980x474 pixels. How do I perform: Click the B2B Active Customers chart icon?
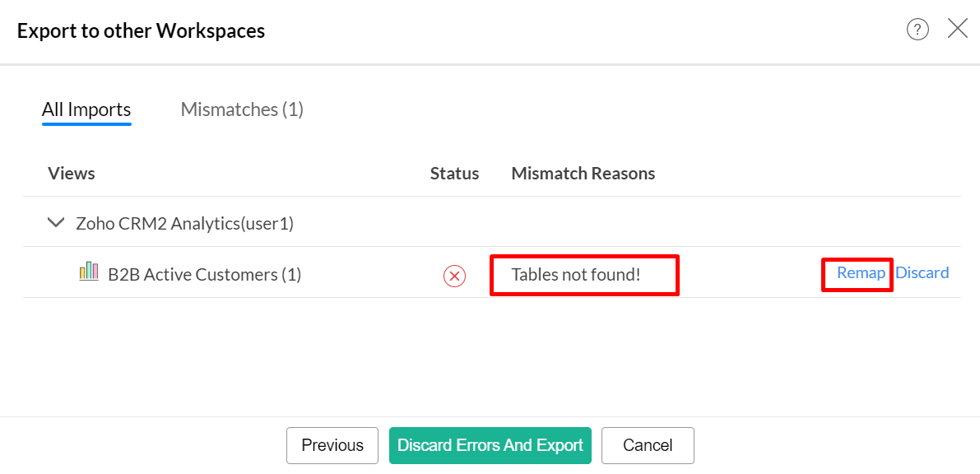tap(89, 272)
